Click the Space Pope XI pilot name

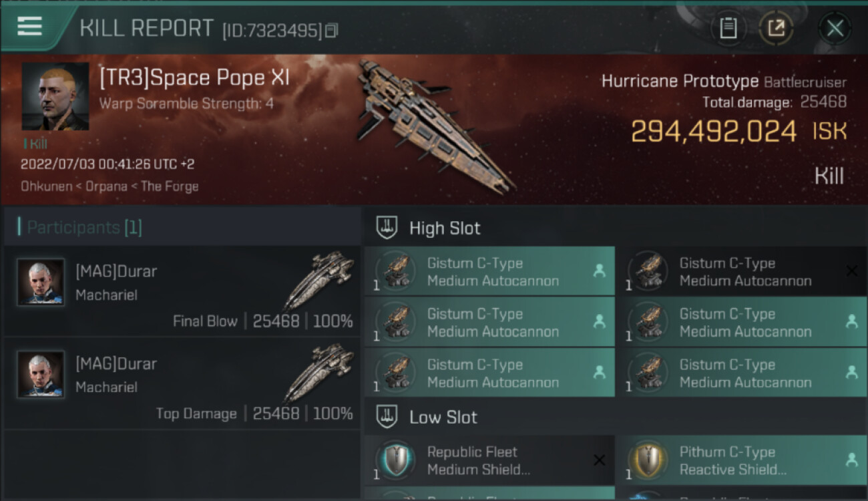coord(194,78)
